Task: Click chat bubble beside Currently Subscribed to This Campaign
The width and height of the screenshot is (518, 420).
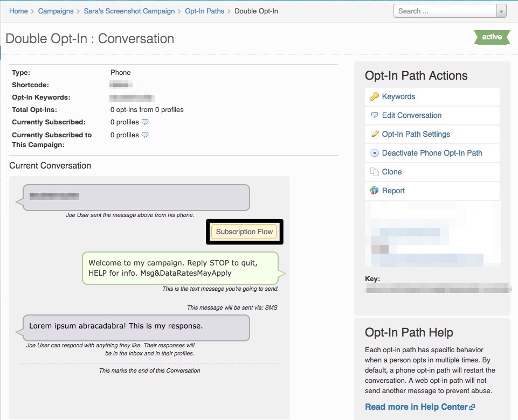Action: tap(145, 135)
